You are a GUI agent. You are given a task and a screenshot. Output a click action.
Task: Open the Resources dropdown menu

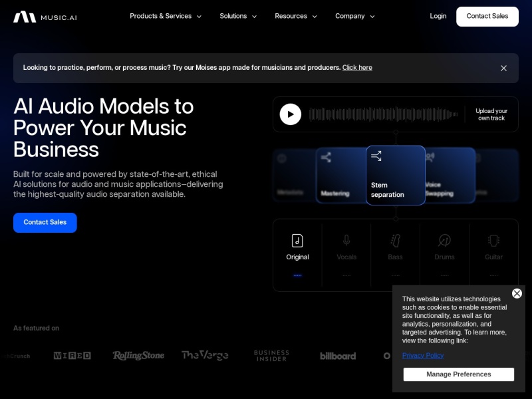click(296, 16)
